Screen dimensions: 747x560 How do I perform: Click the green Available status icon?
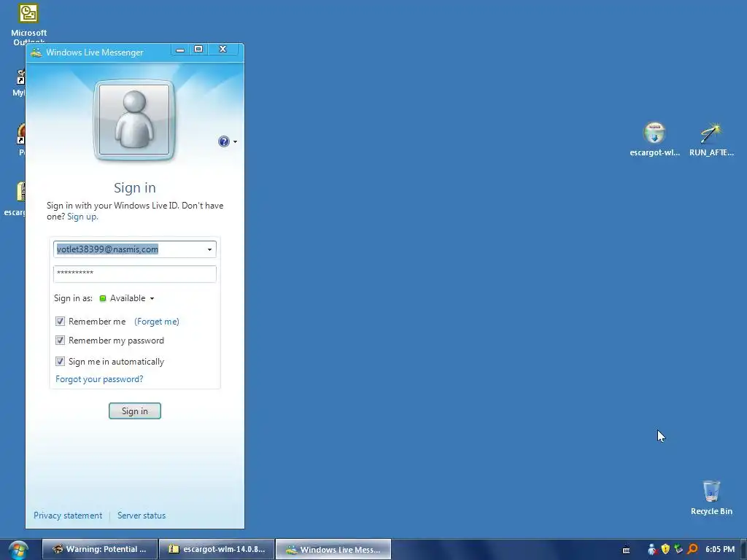click(x=102, y=298)
